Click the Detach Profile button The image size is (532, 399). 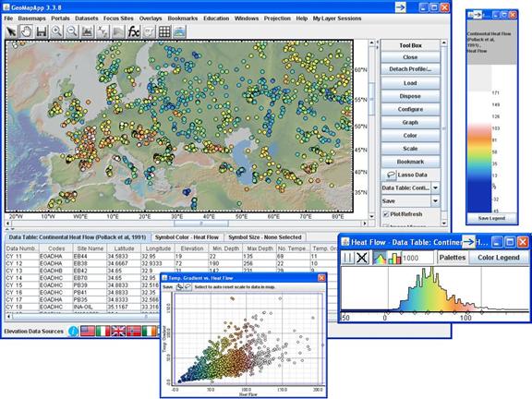point(410,69)
